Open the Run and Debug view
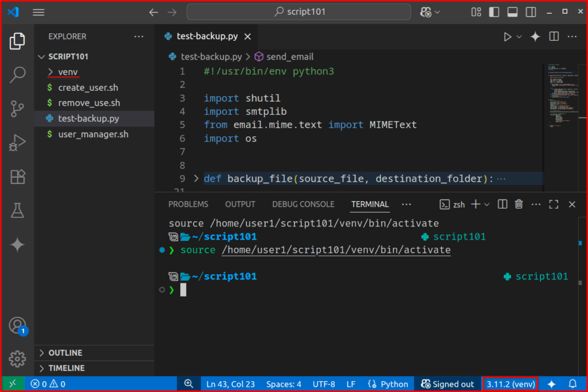The height and width of the screenshot is (392, 588). 17,143
